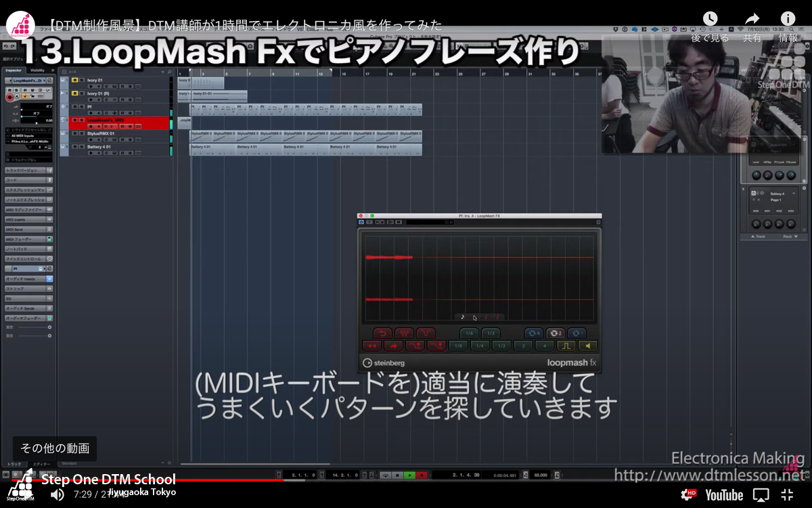Click the LoopMash FX reverse arrow pad
Image resolution: width=812 pixels, height=508 pixels.
[383, 333]
